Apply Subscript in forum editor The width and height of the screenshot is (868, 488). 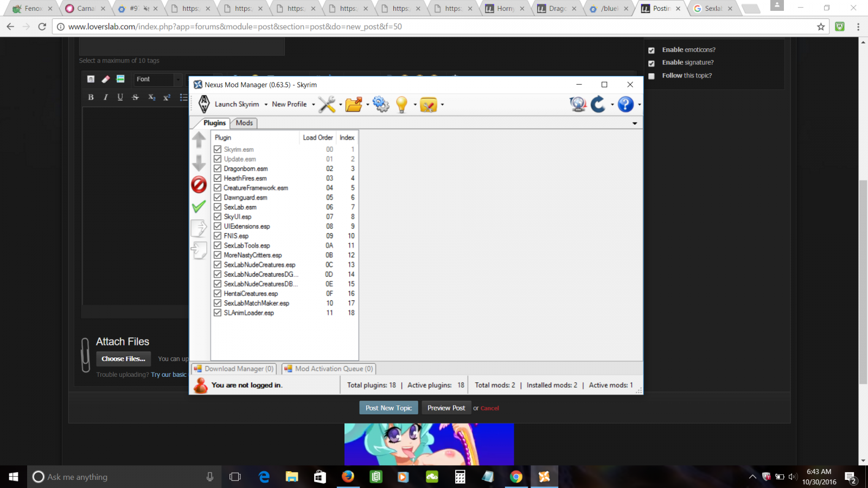click(x=152, y=97)
